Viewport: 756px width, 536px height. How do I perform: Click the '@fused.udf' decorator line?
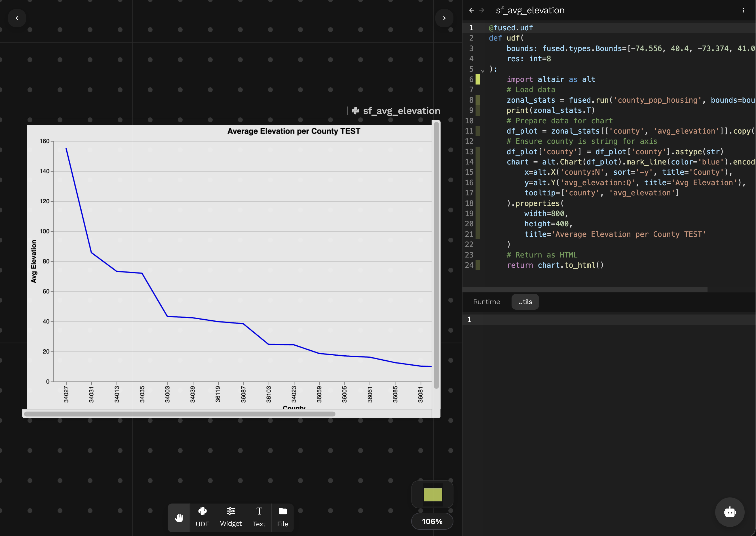click(x=510, y=28)
